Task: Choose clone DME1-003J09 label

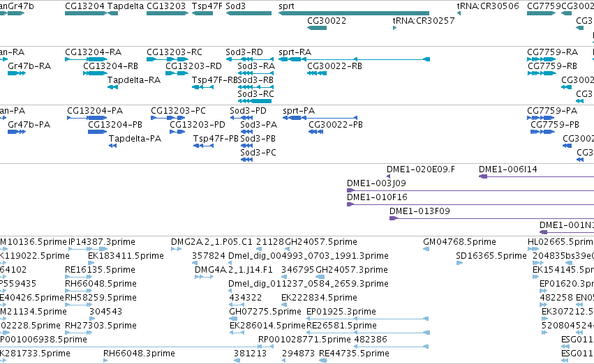Action: 376,183
